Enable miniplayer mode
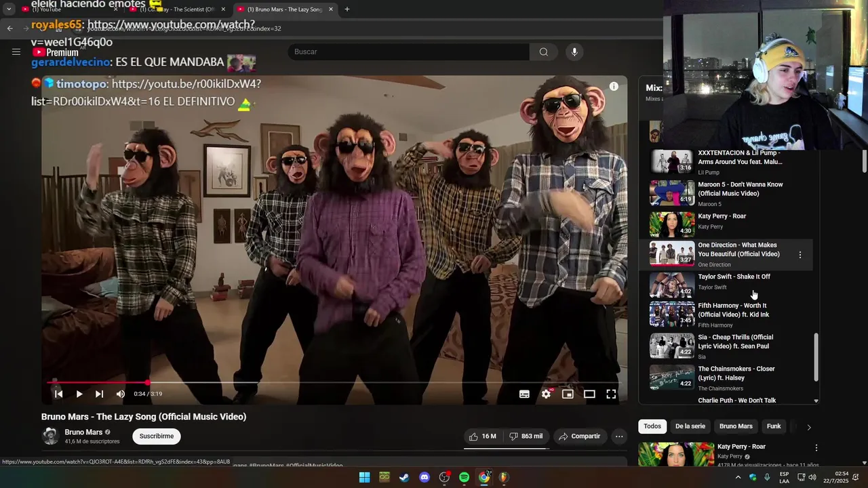 [568, 394]
